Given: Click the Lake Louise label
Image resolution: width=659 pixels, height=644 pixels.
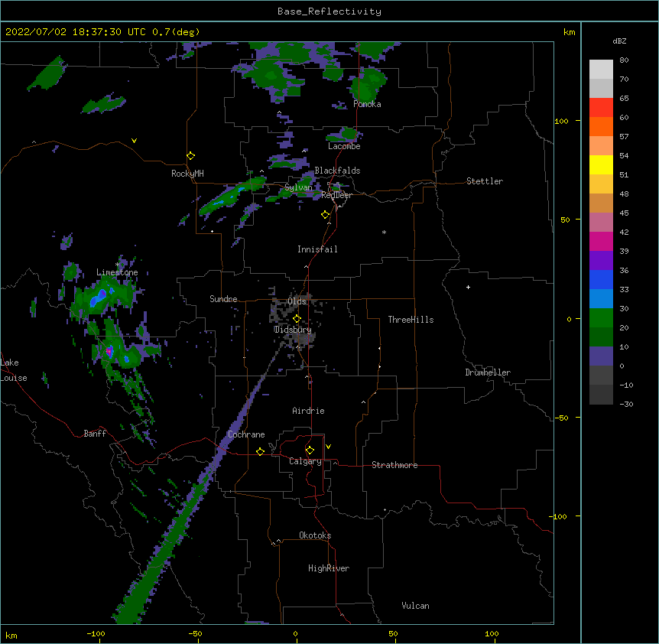Looking at the screenshot, I should point(14,370).
